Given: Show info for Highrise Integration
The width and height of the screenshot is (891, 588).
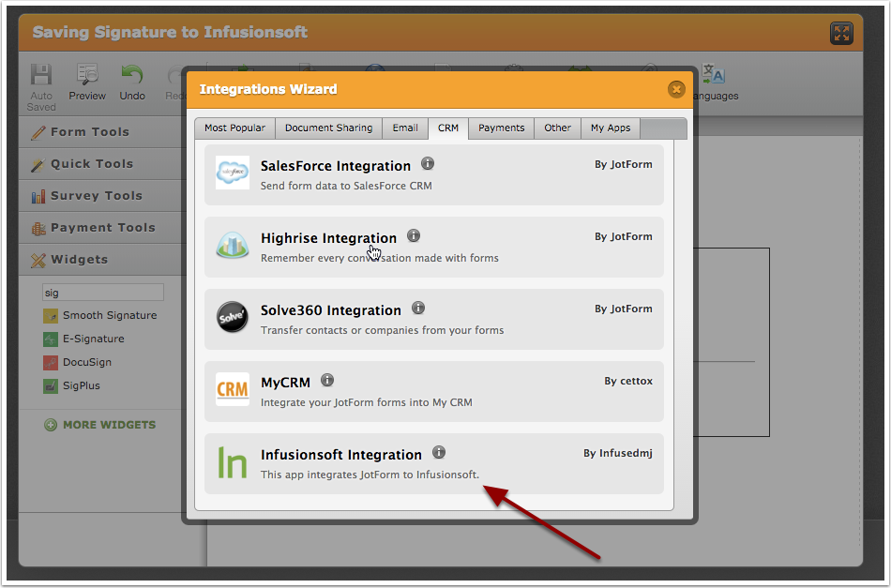Looking at the screenshot, I should [414, 235].
